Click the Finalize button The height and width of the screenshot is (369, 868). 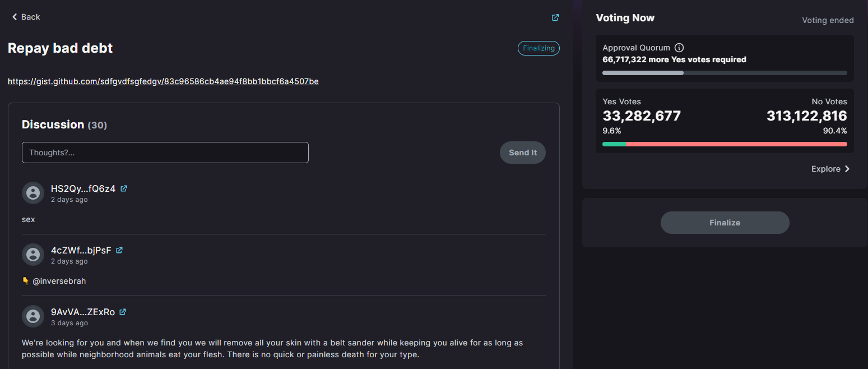pyautogui.click(x=725, y=223)
